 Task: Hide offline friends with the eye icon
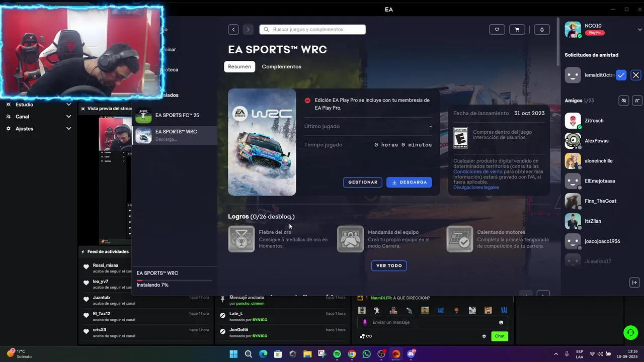coord(623,101)
